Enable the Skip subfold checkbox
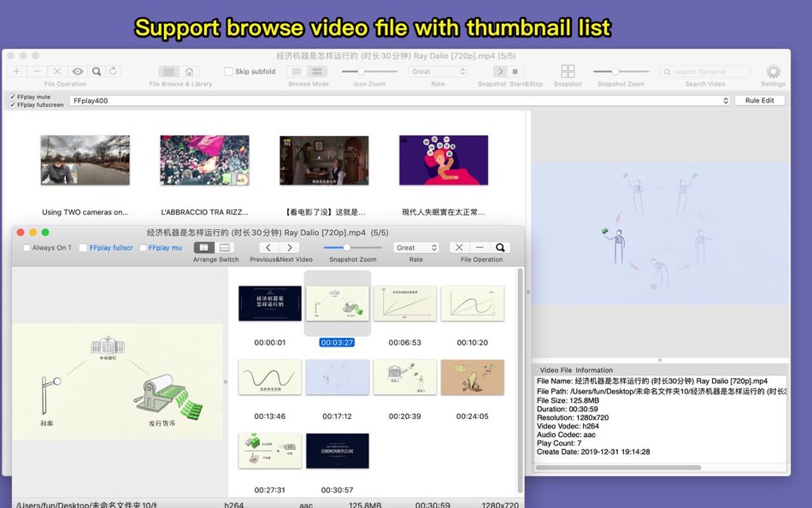 click(228, 72)
